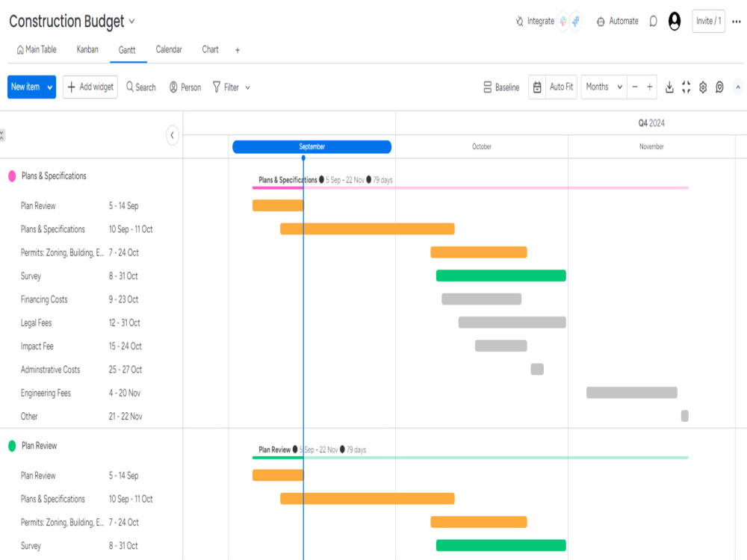The height and width of the screenshot is (560, 747).
Task: Click the Slack integration icon
Action: 563,21
